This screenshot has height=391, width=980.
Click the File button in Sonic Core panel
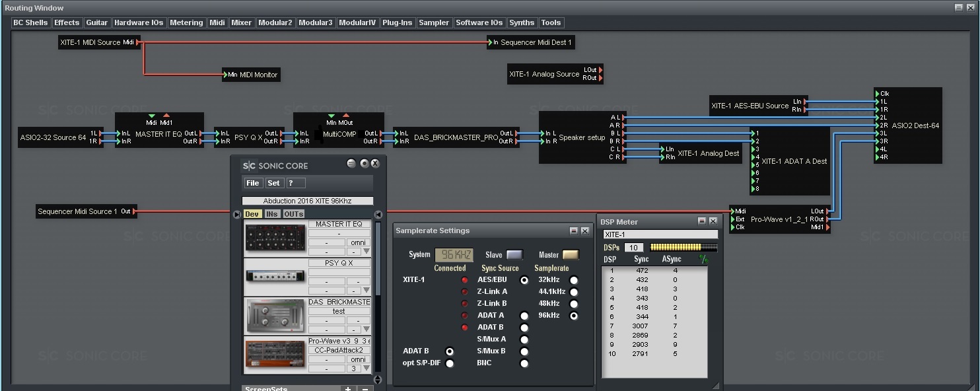coord(253,183)
